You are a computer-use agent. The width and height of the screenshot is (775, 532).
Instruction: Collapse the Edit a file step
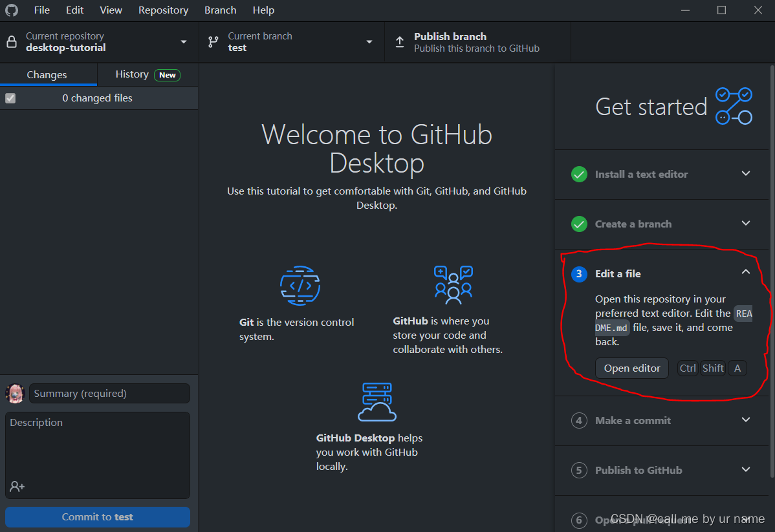(745, 273)
